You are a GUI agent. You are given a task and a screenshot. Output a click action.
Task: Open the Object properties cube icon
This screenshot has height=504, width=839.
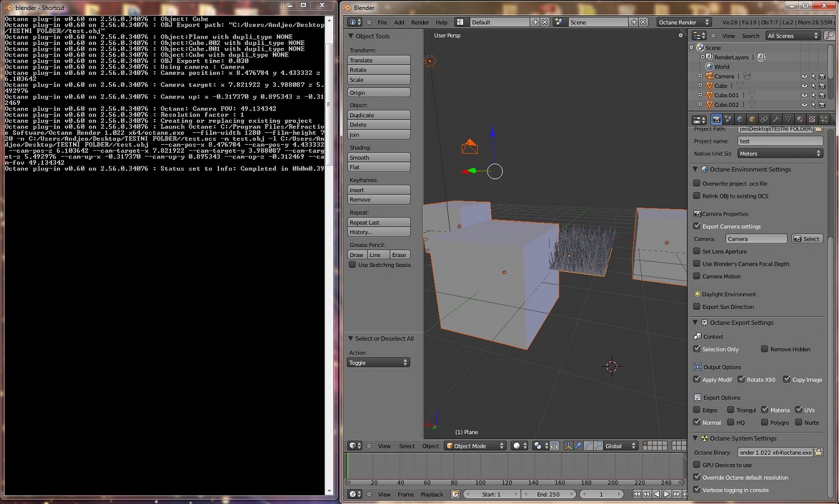pyautogui.click(x=752, y=119)
